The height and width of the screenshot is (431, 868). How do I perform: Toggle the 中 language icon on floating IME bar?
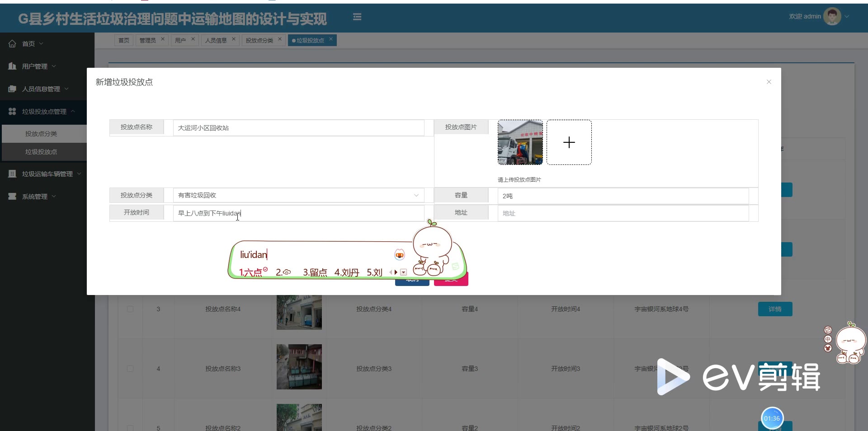coord(828,339)
